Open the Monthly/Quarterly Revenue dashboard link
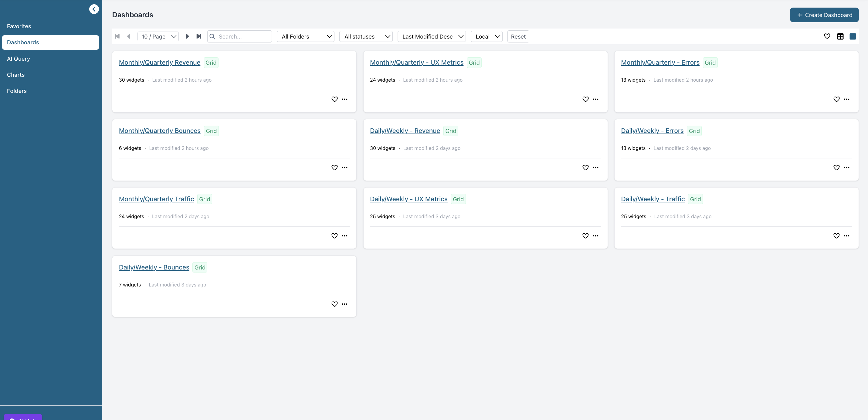Image resolution: width=868 pixels, height=420 pixels. [159, 62]
